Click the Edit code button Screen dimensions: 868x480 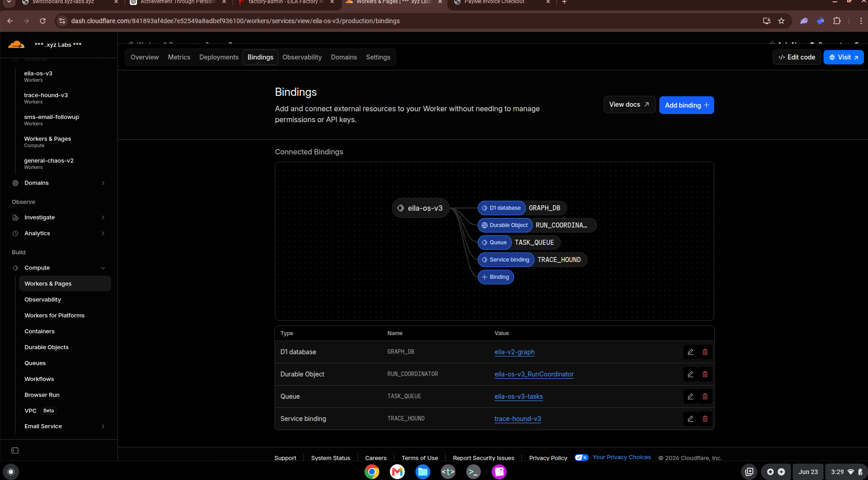click(797, 57)
